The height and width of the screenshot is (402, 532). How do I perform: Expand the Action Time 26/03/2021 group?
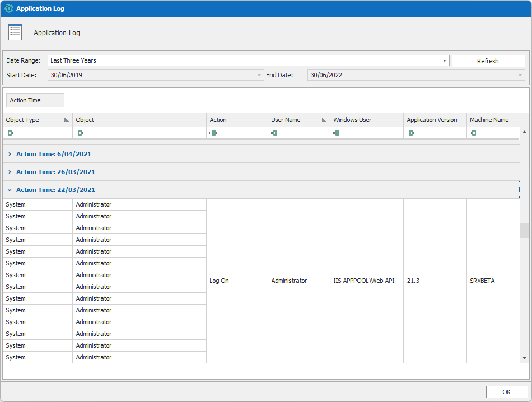[x=10, y=172]
